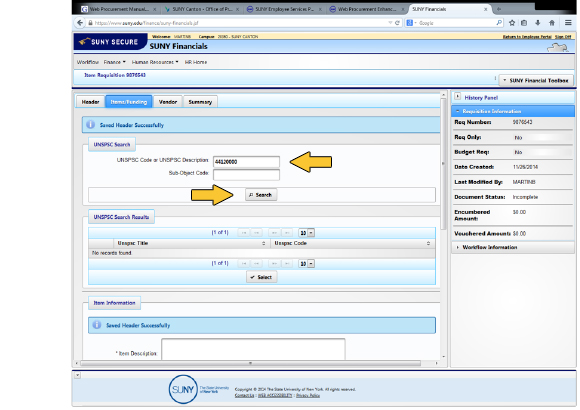This screenshot has height=410, width=580.
Task: Click the padlock icon in the address bar
Action: [x=90, y=23]
